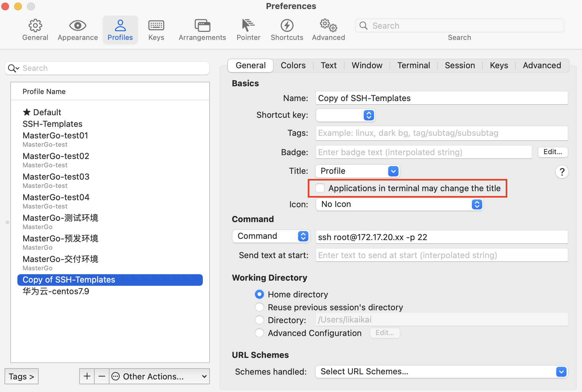Open Arrangements preferences icon
582x392 pixels.
tap(202, 26)
